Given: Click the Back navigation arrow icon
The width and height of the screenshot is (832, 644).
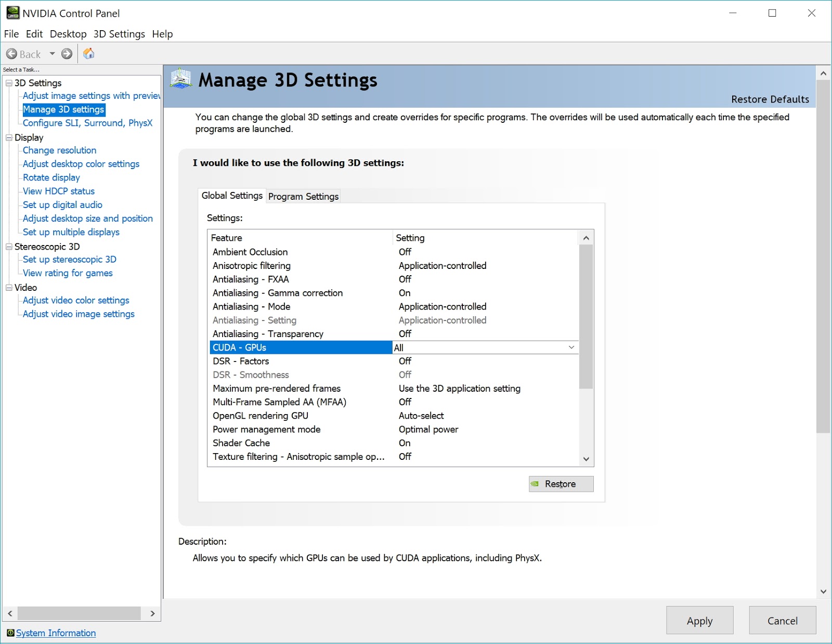Looking at the screenshot, I should [12, 54].
